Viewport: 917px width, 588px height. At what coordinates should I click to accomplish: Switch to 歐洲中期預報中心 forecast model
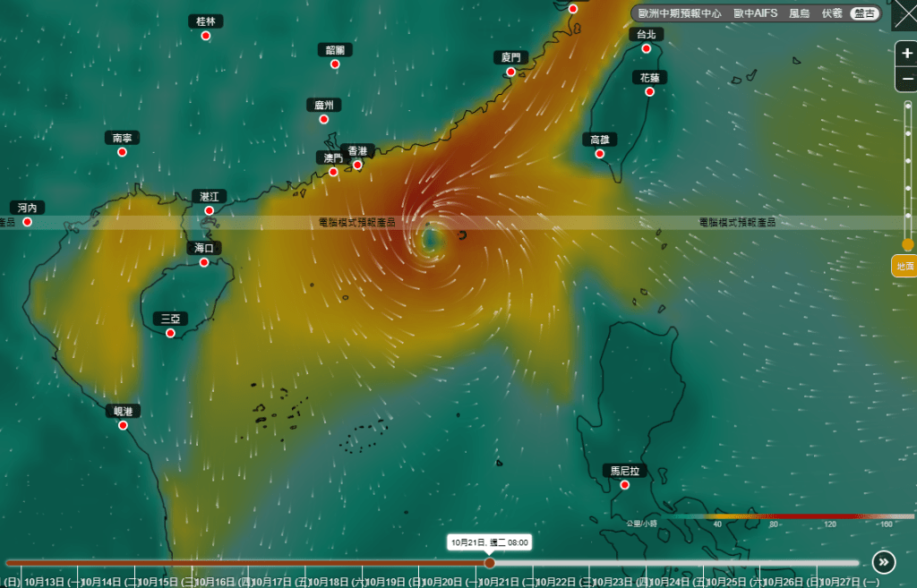(680, 13)
